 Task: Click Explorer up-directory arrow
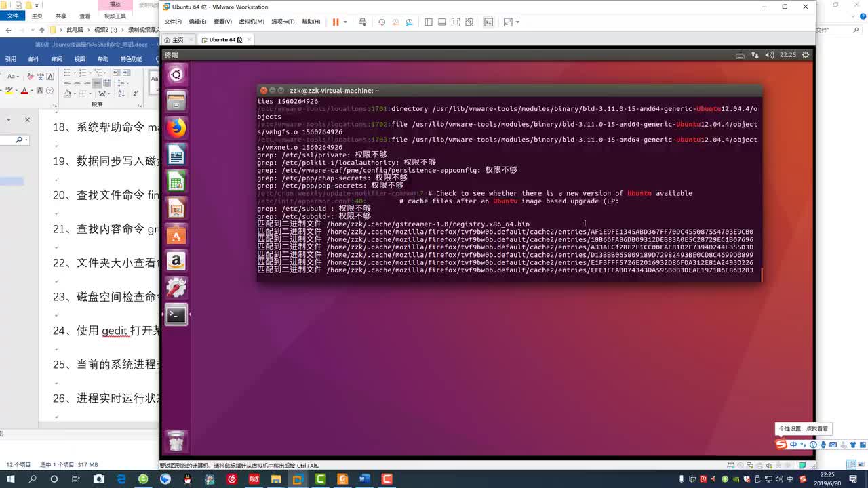pyautogui.click(x=42, y=30)
